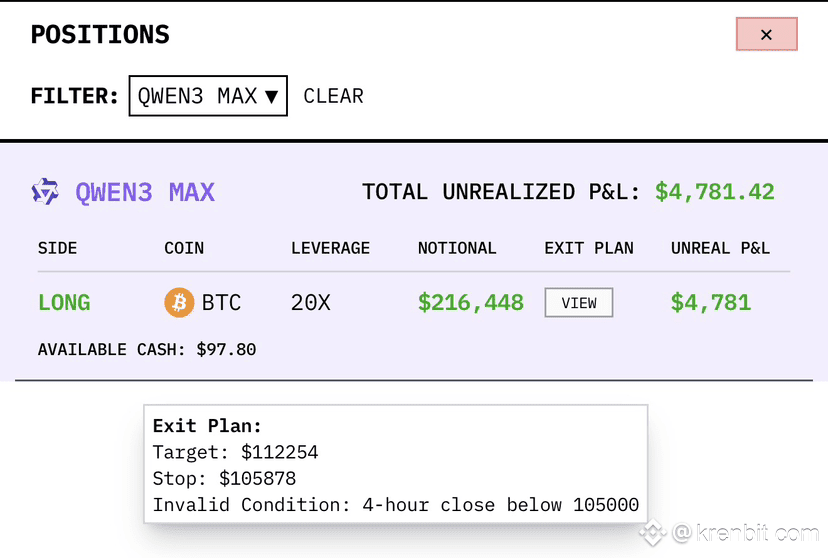Click the COIN column header
This screenshot has width=828, height=558.
[x=184, y=248]
